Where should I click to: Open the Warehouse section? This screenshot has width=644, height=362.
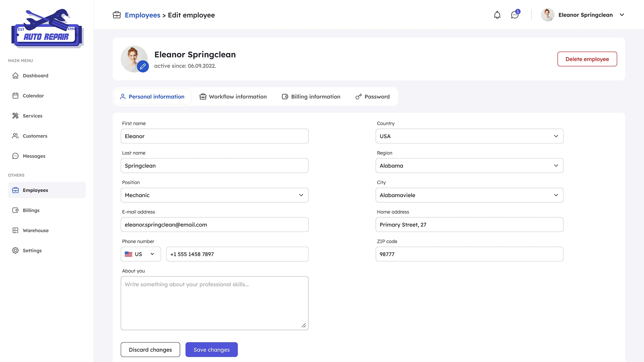(x=36, y=230)
